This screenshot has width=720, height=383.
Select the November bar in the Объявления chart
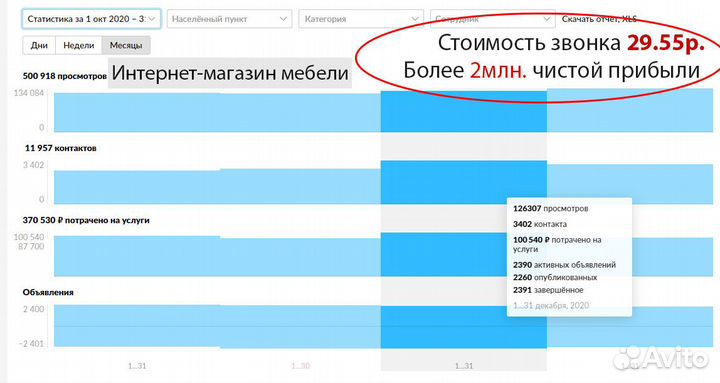[300, 327]
